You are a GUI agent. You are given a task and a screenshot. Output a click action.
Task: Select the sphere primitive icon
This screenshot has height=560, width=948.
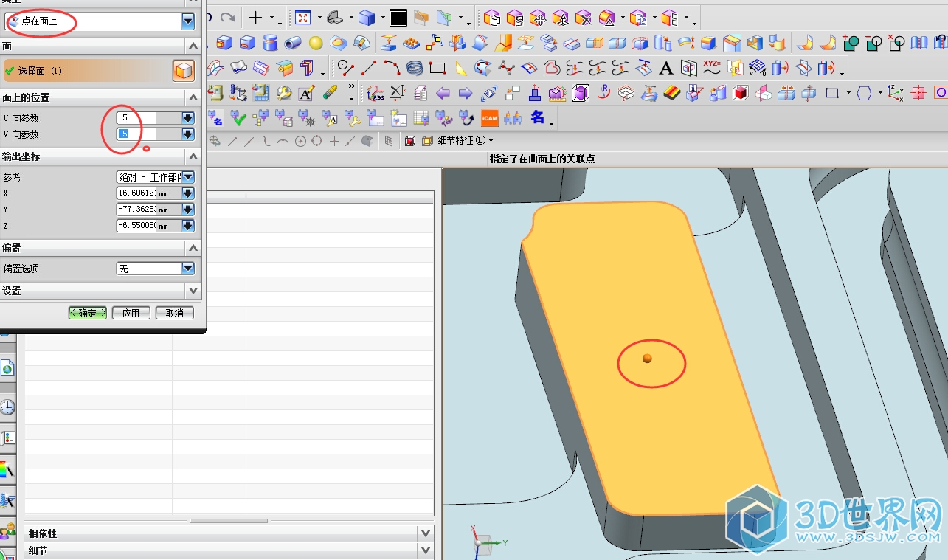click(316, 44)
